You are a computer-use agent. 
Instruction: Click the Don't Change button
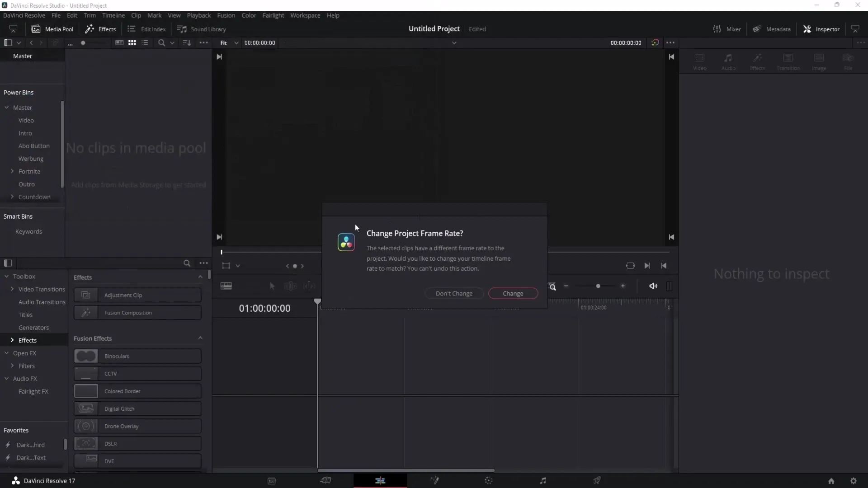454,294
